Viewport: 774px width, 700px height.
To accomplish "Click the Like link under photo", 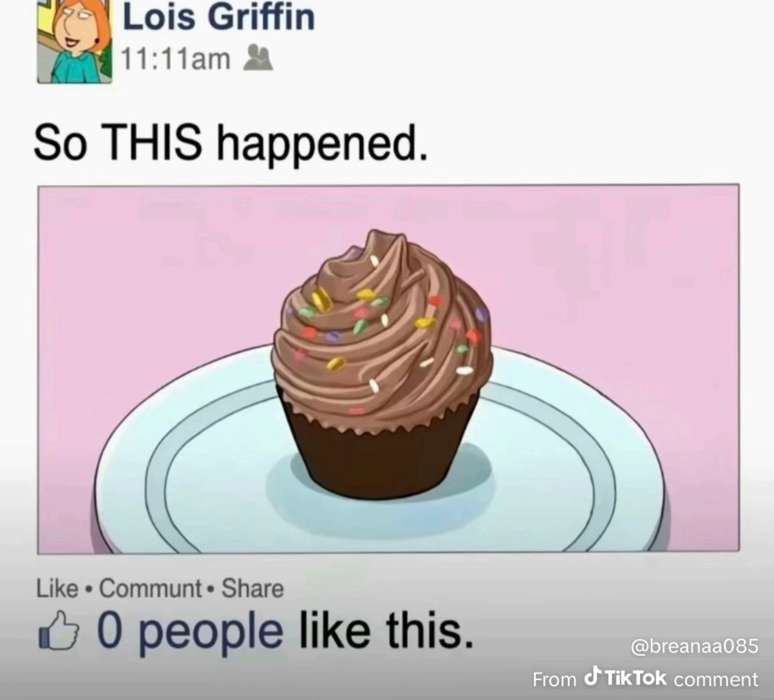I will tap(58, 589).
